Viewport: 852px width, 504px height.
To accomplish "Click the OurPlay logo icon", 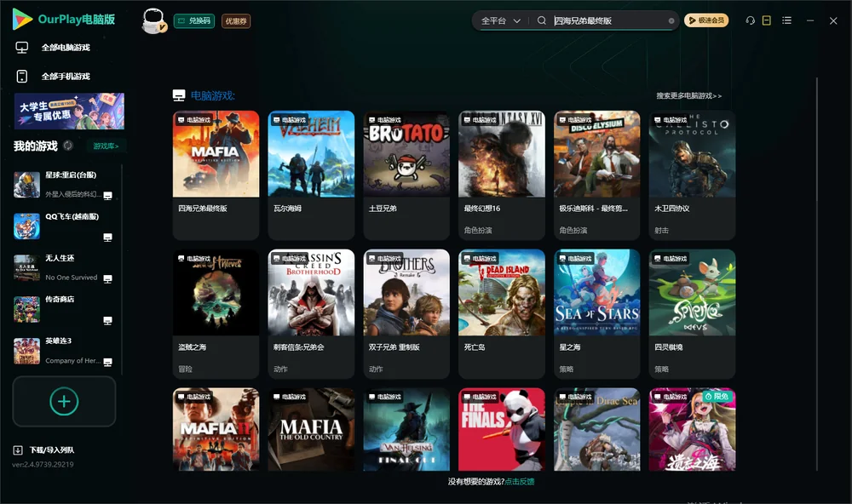I will (x=22, y=20).
